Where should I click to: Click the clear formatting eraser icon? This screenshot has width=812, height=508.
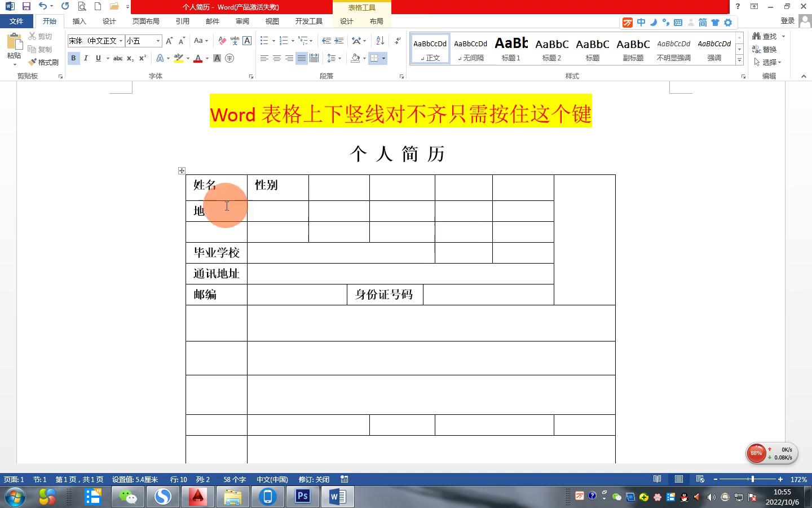tap(222, 41)
